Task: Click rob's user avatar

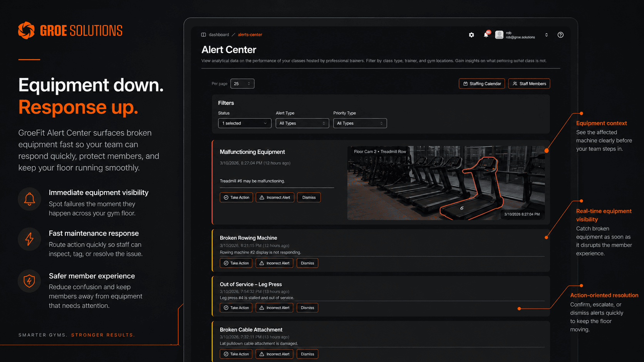Action: (x=499, y=35)
